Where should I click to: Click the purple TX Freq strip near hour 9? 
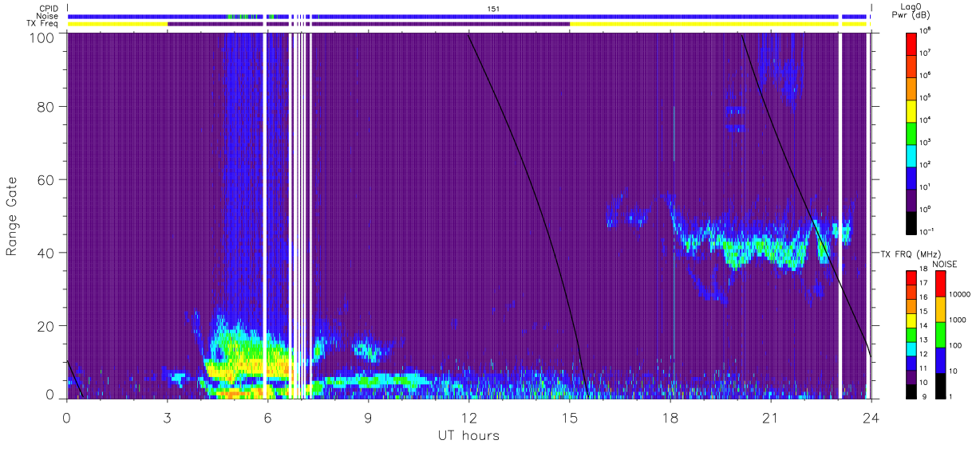coord(369,24)
